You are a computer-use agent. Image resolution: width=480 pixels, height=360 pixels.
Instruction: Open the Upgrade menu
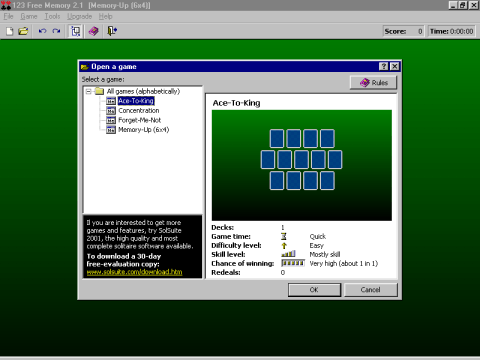79,16
